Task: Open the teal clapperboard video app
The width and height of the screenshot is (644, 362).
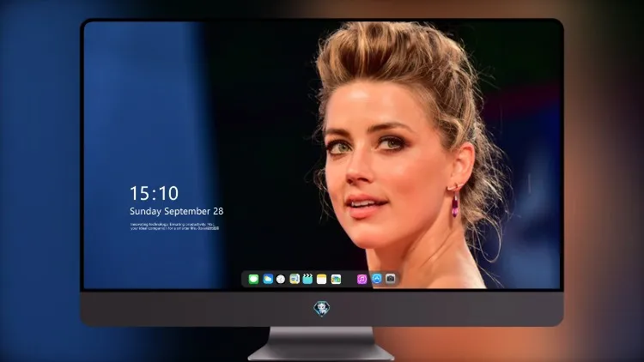Action: tap(307, 279)
